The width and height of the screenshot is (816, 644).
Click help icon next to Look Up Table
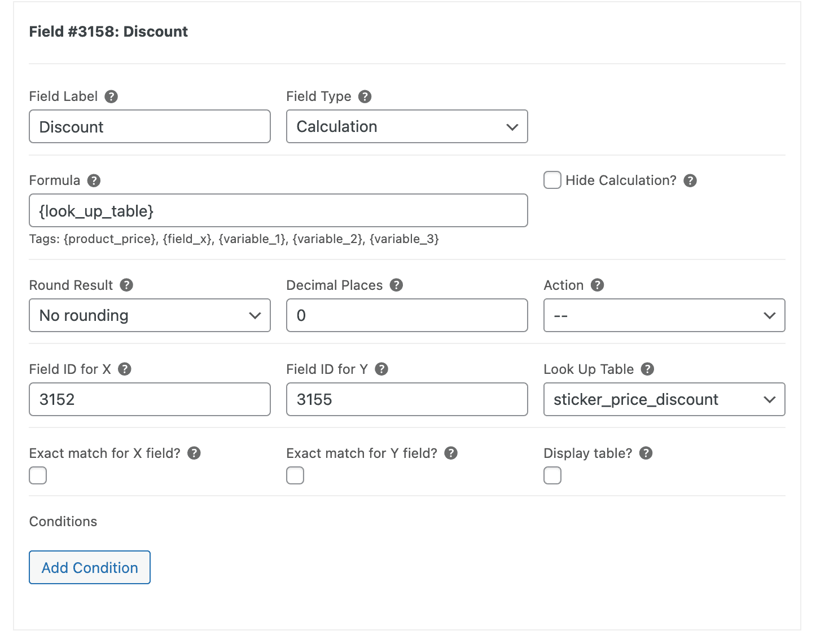[x=648, y=369]
